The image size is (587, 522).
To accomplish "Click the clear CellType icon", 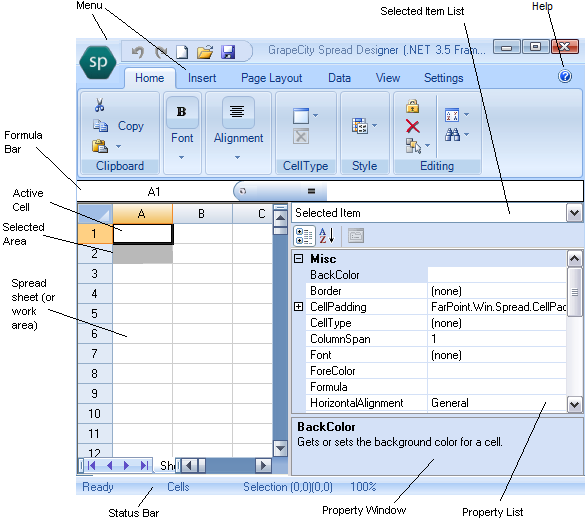I will pyautogui.click(x=301, y=136).
